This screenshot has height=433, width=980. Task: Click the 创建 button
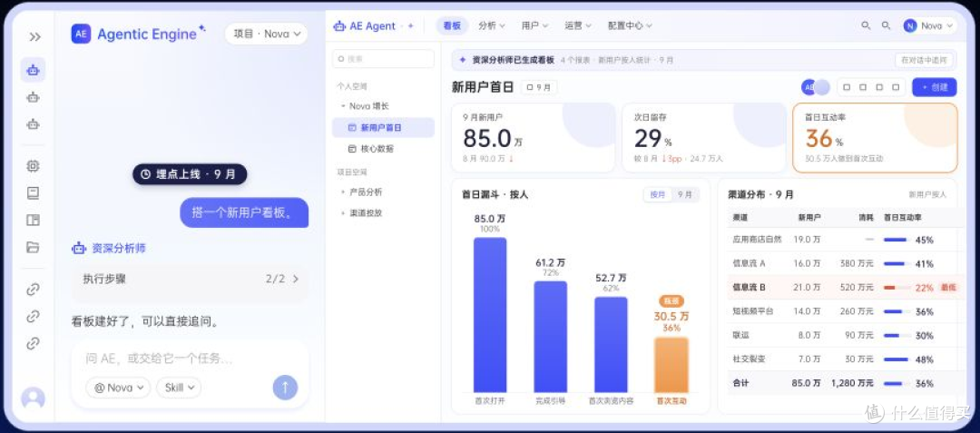click(935, 87)
